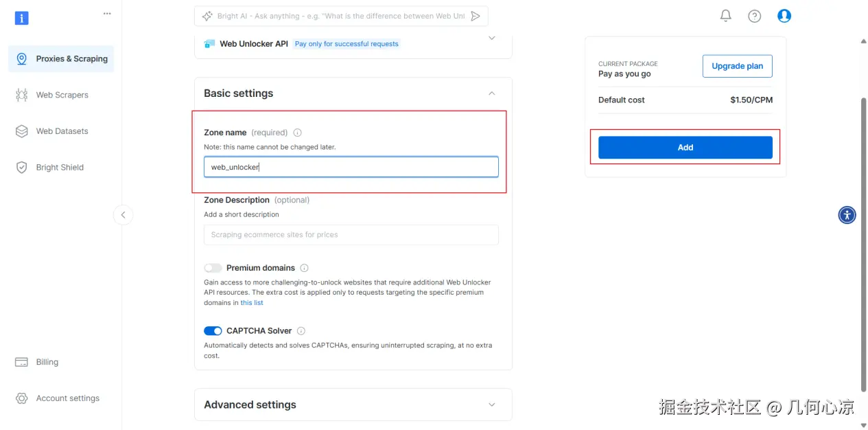Go to Billing in the sidebar
The image size is (868, 430).
click(47, 362)
